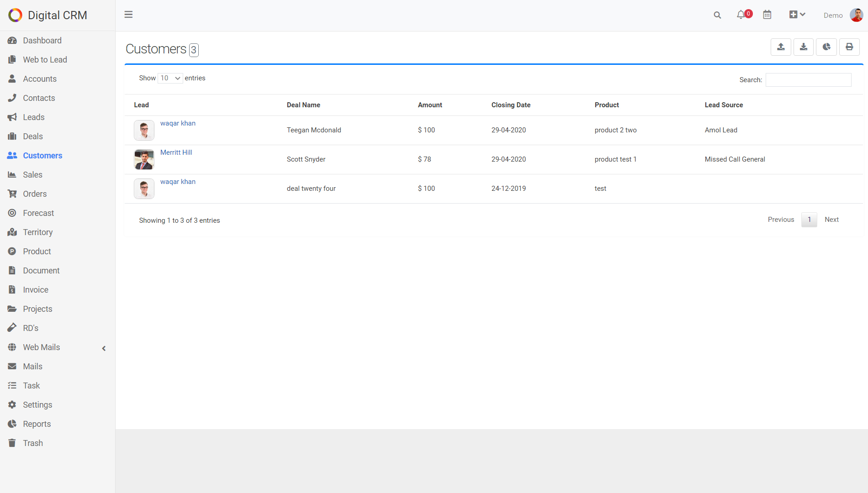The height and width of the screenshot is (493, 868).
Task: Expand the quick add plus dropdown
Action: tap(797, 15)
